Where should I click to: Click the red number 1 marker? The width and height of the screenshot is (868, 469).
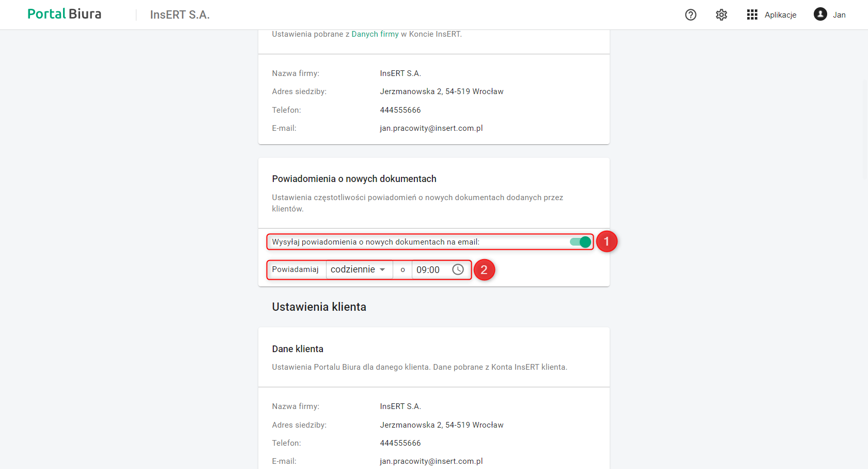607,241
